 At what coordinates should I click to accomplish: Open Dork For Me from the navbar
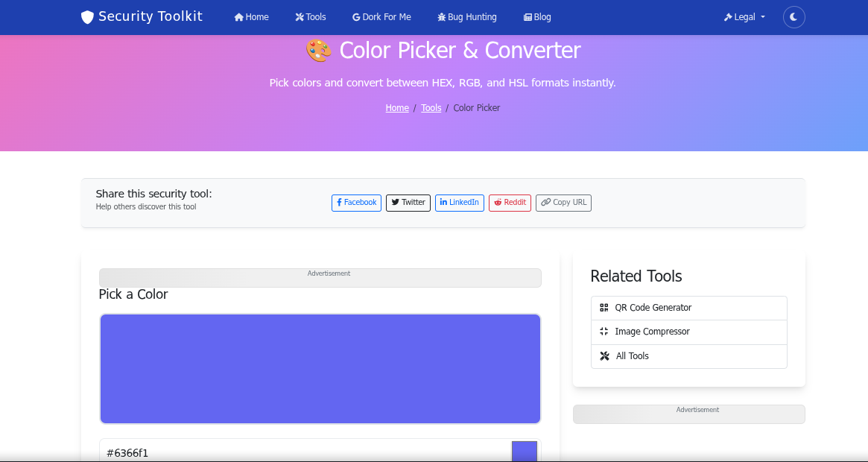coord(381,16)
